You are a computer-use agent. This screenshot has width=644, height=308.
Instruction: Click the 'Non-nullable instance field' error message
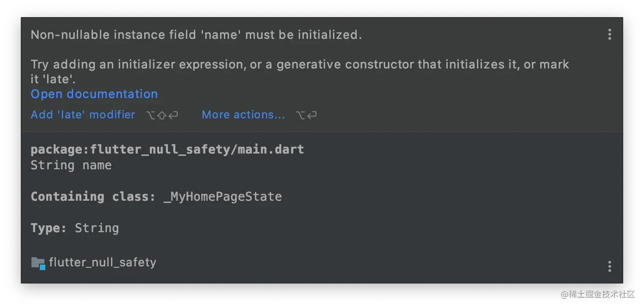coord(196,35)
